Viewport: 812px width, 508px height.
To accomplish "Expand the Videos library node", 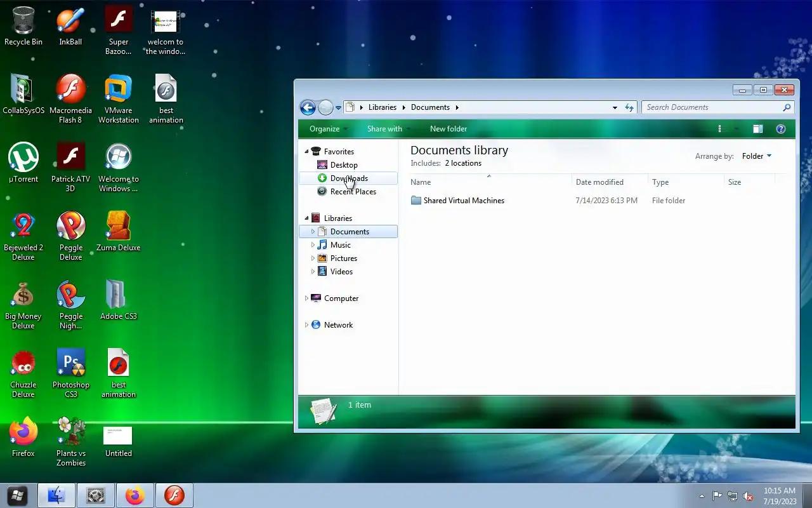I will click(313, 272).
